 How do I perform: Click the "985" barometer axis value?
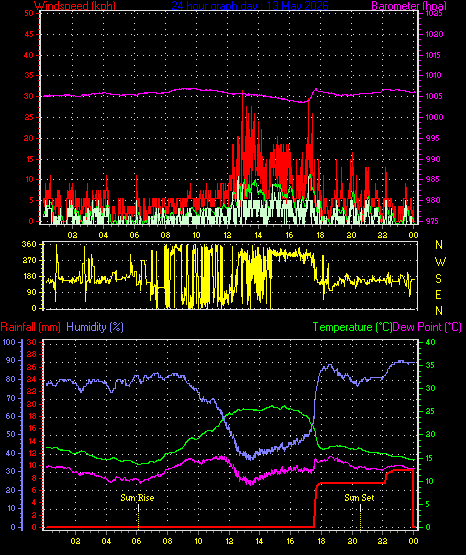pyautogui.click(x=432, y=179)
